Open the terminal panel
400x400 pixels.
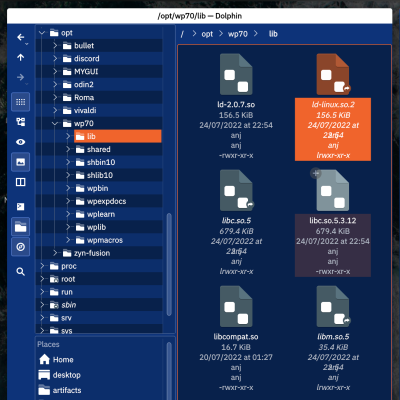coord(20,207)
